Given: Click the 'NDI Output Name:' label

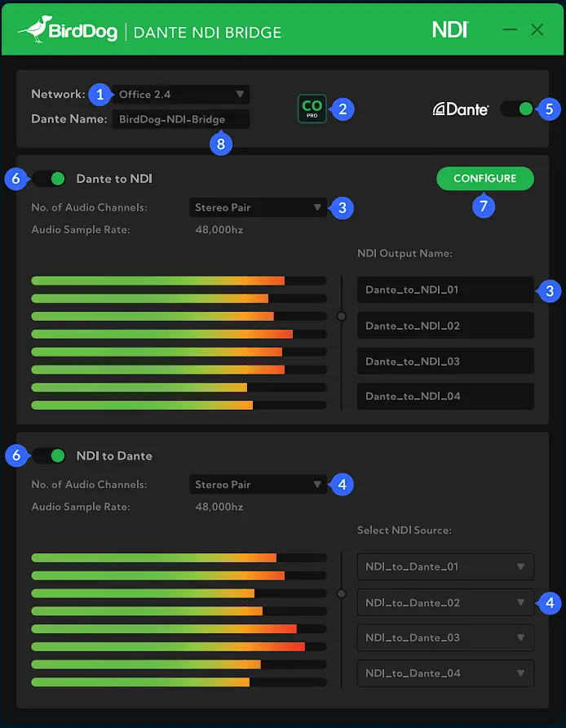Looking at the screenshot, I should pyautogui.click(x=405, y=254).
